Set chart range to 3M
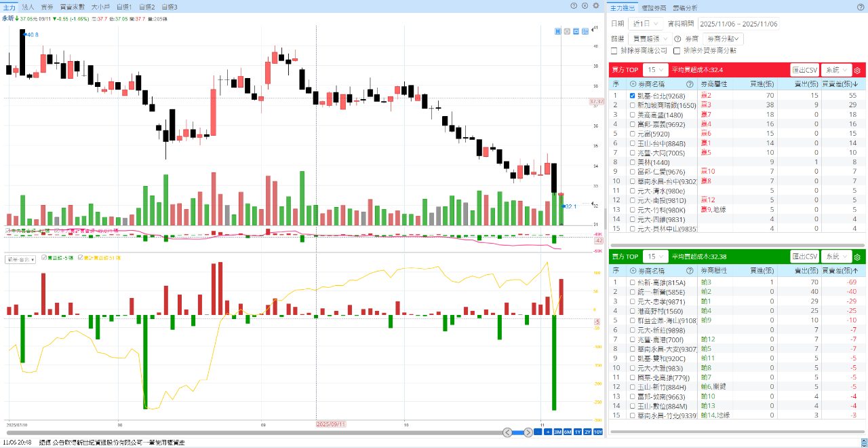 (x=557, y=432)
